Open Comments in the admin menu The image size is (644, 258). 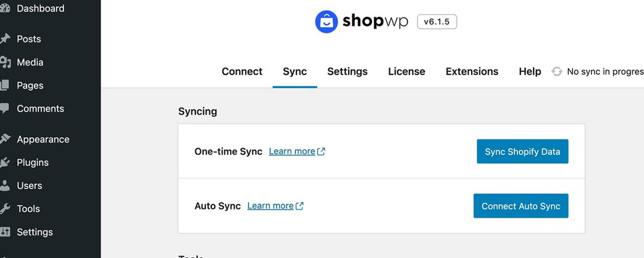40,109
